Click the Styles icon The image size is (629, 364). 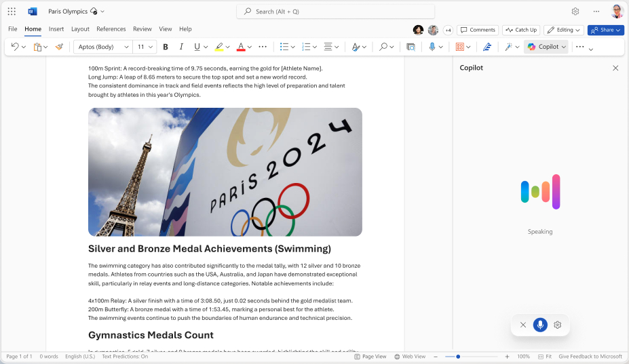[356, 47]
